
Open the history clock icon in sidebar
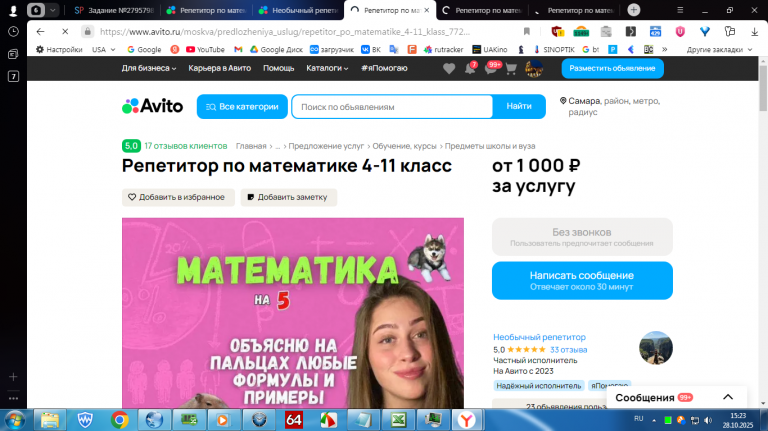13,31
